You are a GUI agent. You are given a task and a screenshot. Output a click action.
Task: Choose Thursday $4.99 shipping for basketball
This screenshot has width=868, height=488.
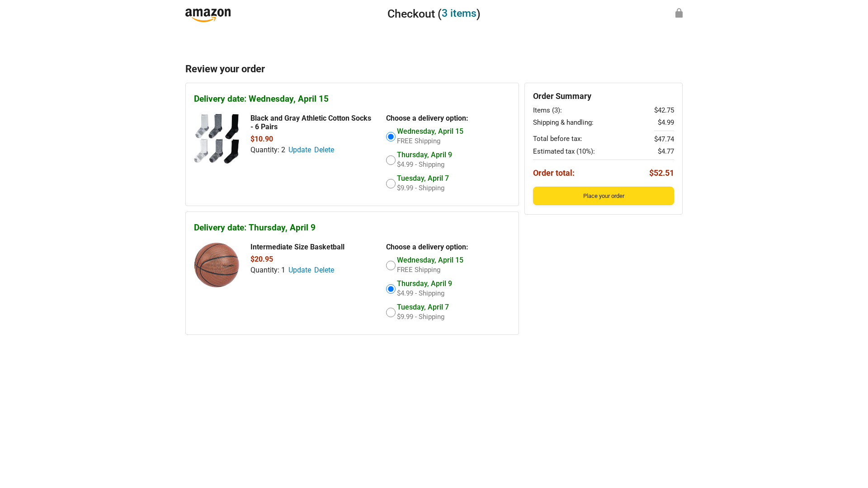click(391, 289)
